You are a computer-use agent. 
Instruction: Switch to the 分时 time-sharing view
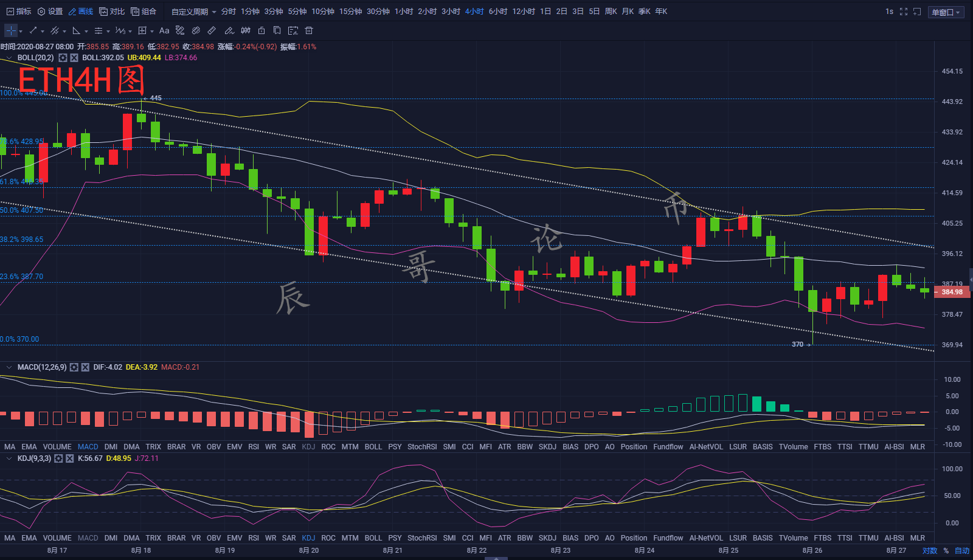[x=229, y=12]
